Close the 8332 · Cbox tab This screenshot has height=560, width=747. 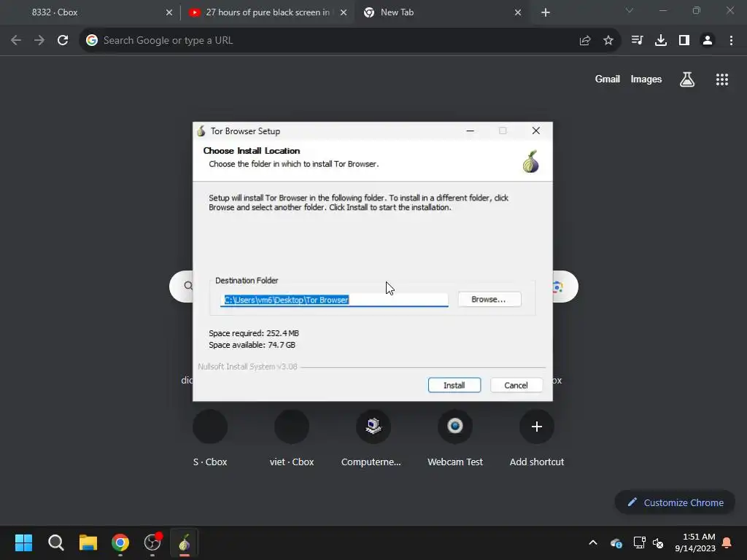pyautogui.click(x=169, y=13)
